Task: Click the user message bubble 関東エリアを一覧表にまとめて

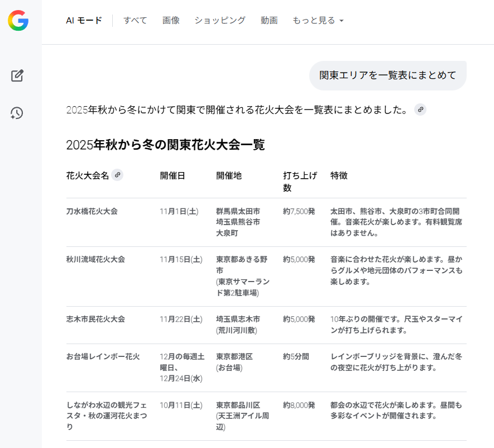Action: point(387,75)
